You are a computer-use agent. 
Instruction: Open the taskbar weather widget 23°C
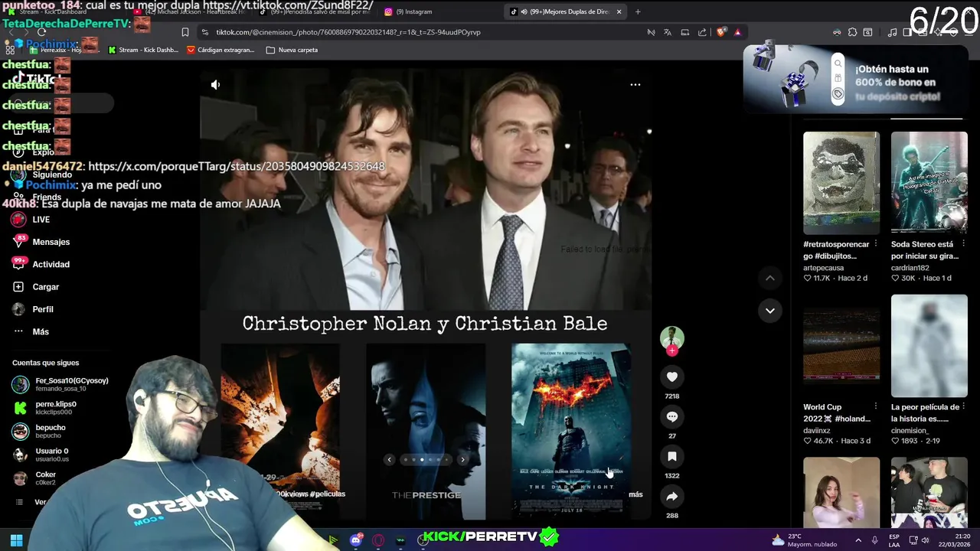tap(803, 540)
